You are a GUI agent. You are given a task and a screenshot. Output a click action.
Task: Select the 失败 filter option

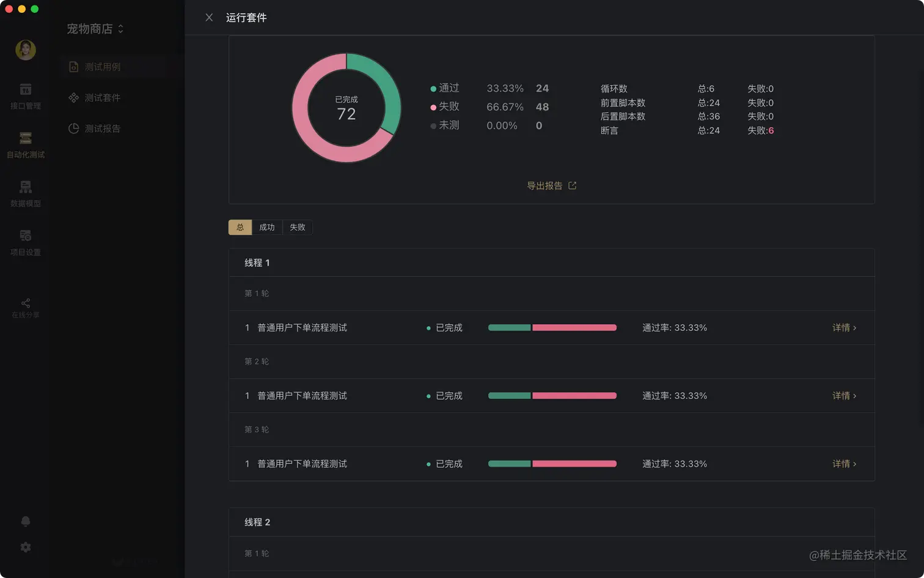coord(298,227)
